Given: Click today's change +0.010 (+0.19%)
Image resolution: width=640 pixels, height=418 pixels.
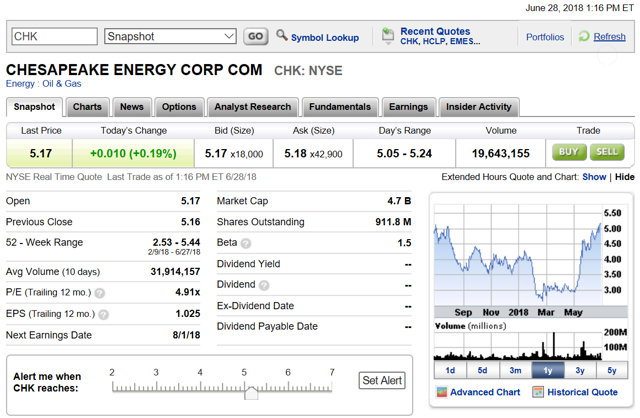Looking at the screenshot, I should point(133,154).
